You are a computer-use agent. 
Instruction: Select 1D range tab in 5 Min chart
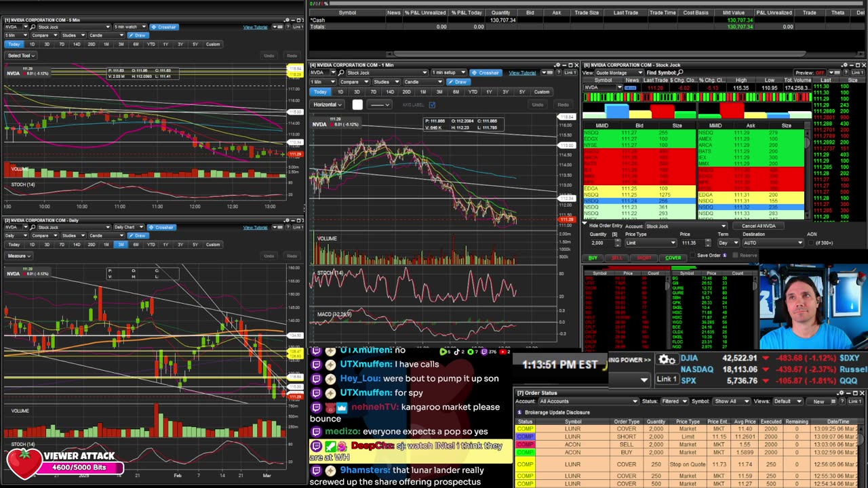click(32, 44)
